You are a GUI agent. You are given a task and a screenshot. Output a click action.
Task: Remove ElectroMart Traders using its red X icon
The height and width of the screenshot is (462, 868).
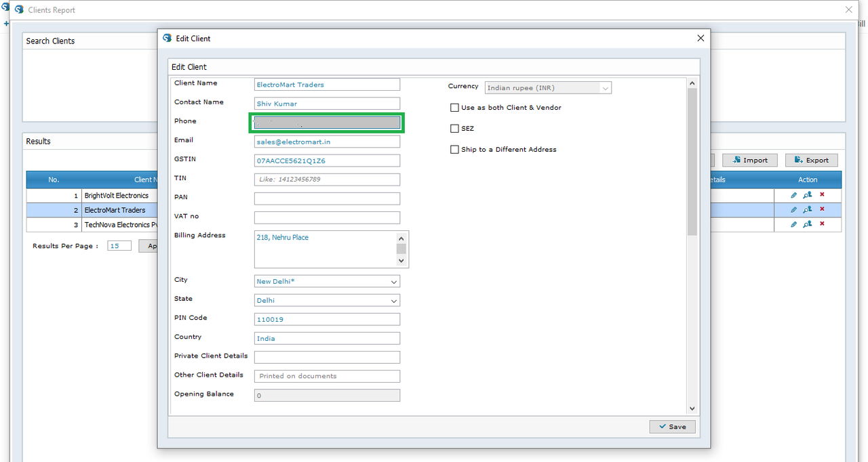pyautogui.click(x=822, y=209)
